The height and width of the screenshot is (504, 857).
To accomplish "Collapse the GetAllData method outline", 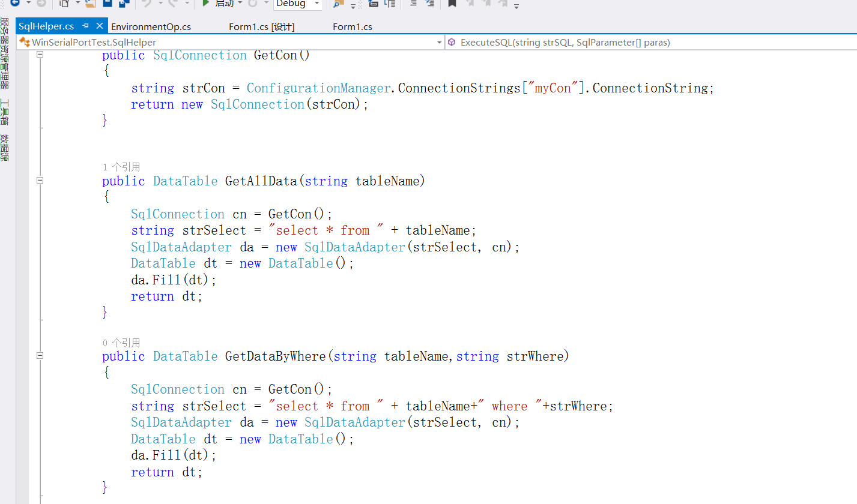I will (x=40, y=181).
